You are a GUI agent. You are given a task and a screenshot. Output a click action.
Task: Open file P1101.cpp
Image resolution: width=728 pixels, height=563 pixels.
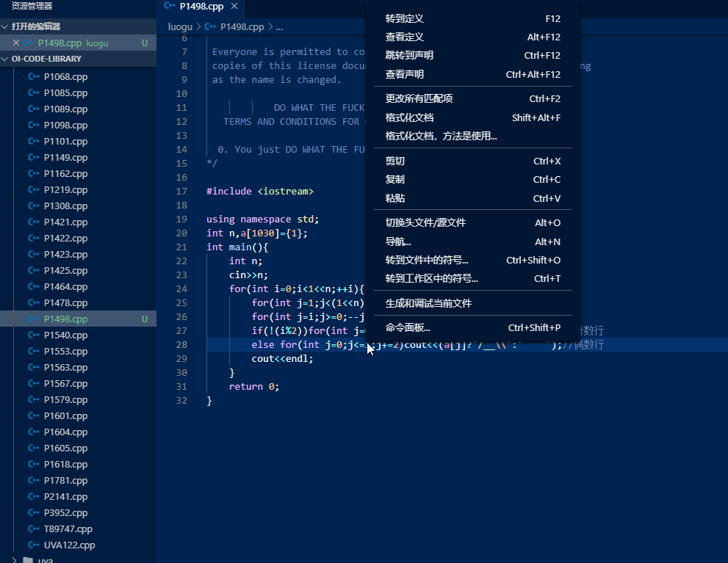65,142
